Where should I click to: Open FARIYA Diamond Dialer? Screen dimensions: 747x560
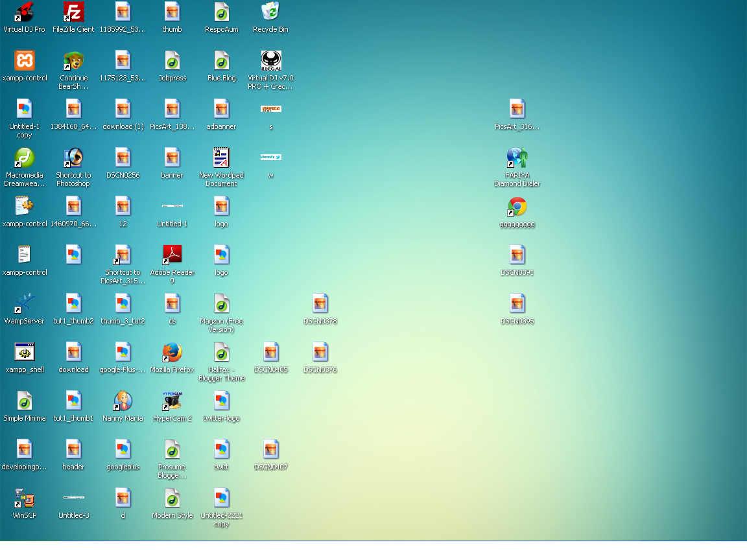coord(517,158)
